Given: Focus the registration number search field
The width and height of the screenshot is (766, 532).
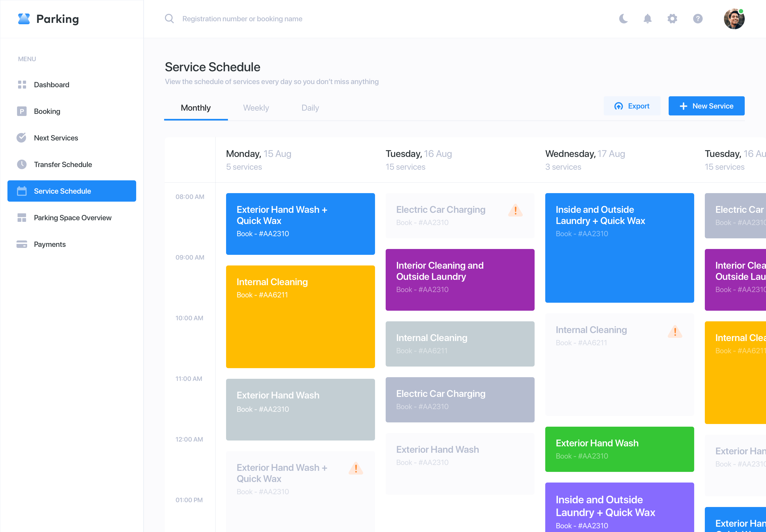Looking at the screenshot, I should [242, 19].
